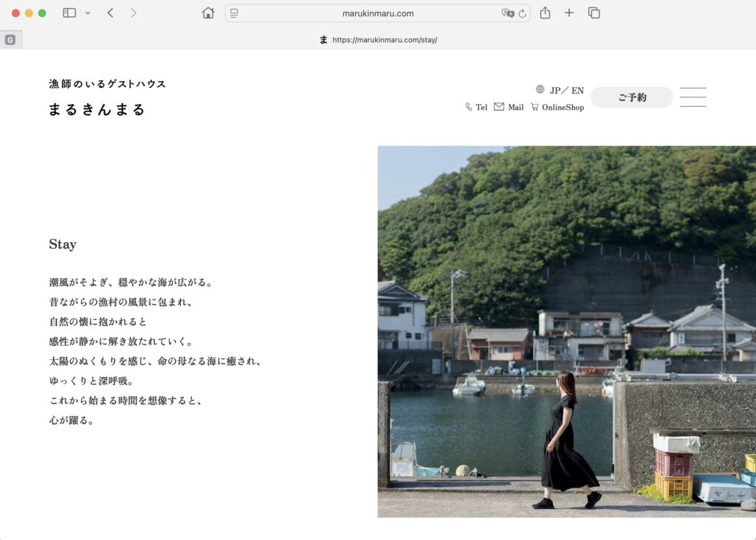Screen dimensions: 756x540
Task: Switch site language to JP
Action: click(555, 91)
